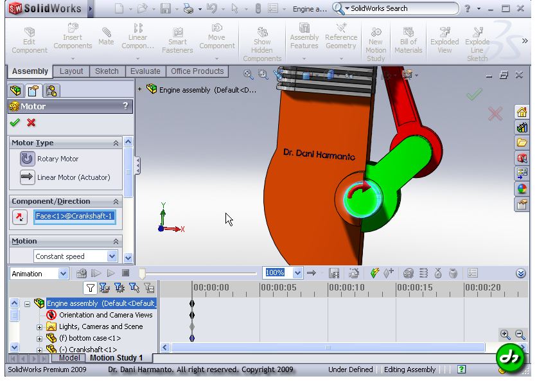The width and height of the screenshot is (537, 392).
Task: Zoom out on the timeline
Action: (x=520, y=334)
